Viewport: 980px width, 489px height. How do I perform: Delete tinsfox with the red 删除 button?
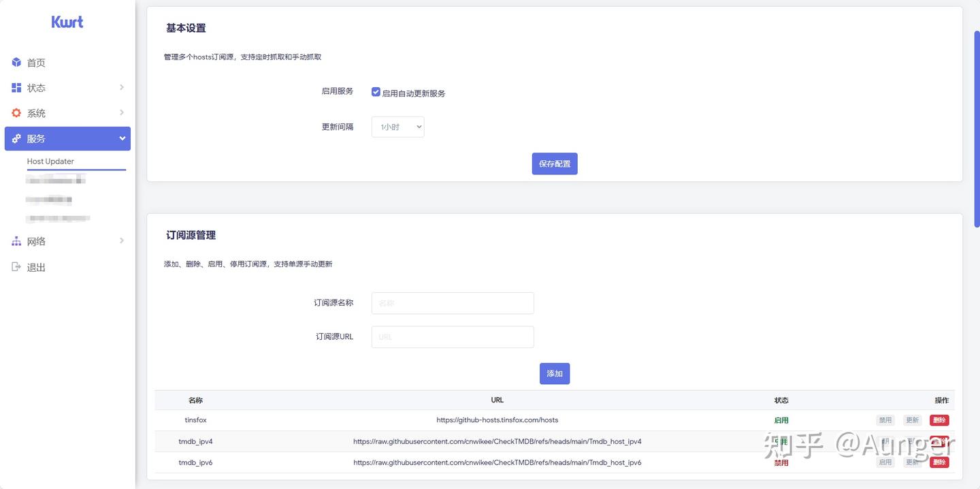click(939, 420)
